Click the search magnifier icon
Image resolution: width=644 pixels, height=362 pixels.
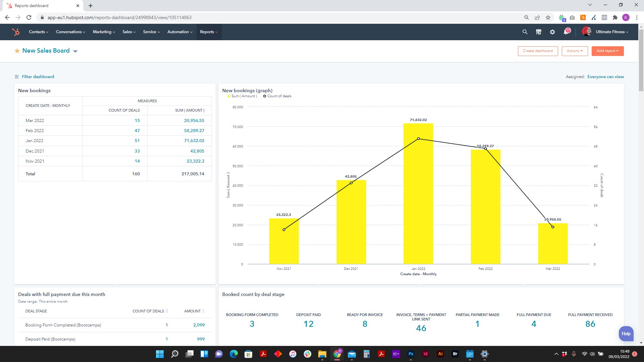pyautogui.click(x=525, y=32)
